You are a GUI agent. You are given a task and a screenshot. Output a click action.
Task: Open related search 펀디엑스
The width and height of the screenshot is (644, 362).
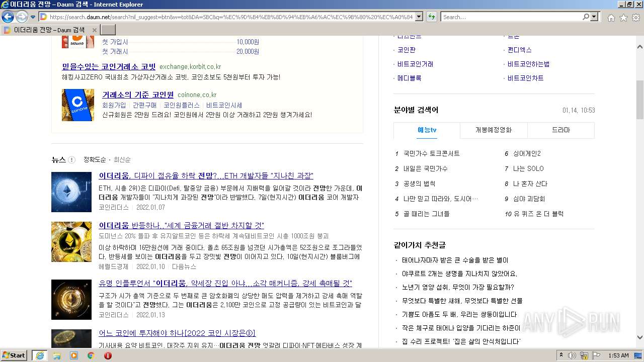pos(520,50)
